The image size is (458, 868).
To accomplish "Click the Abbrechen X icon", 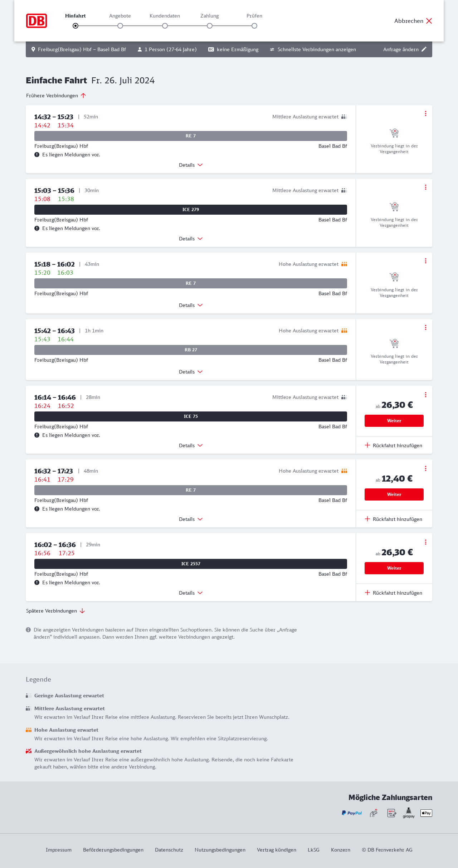I will click(x=429, y=21).
